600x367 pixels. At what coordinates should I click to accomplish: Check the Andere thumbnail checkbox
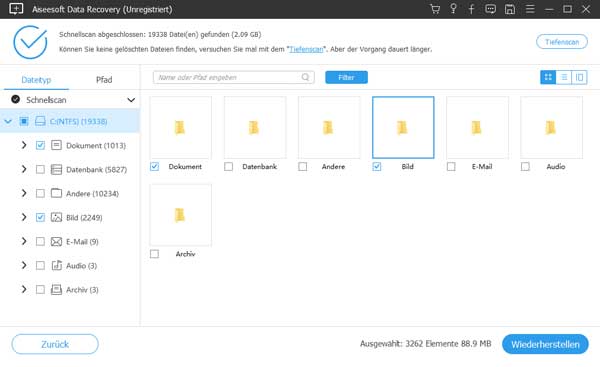tap(303, 166)
